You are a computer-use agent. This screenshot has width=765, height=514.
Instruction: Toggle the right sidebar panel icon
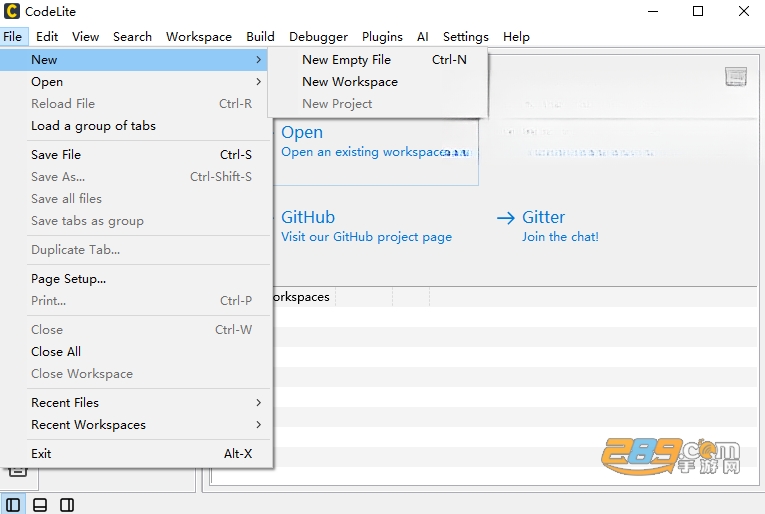(67, 505)
